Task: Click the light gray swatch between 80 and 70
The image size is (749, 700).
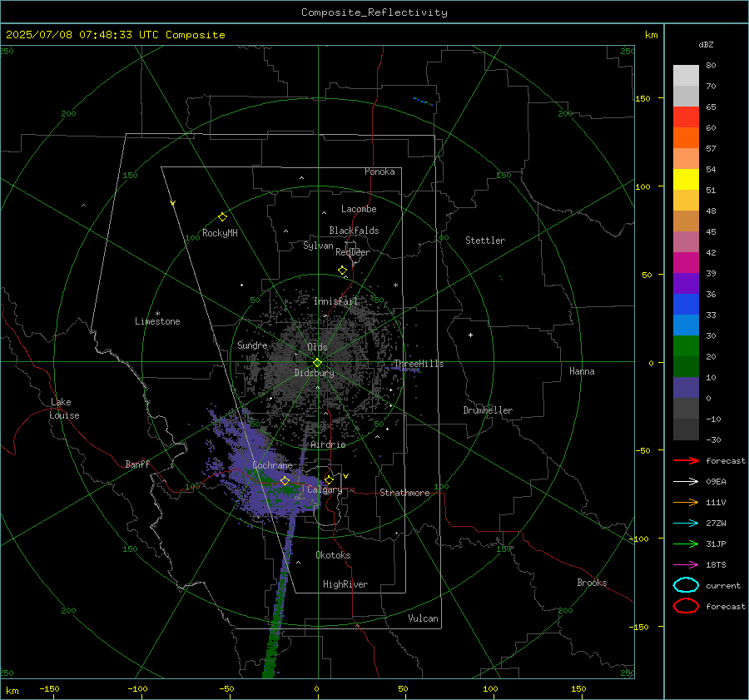Action: [686, 76]
